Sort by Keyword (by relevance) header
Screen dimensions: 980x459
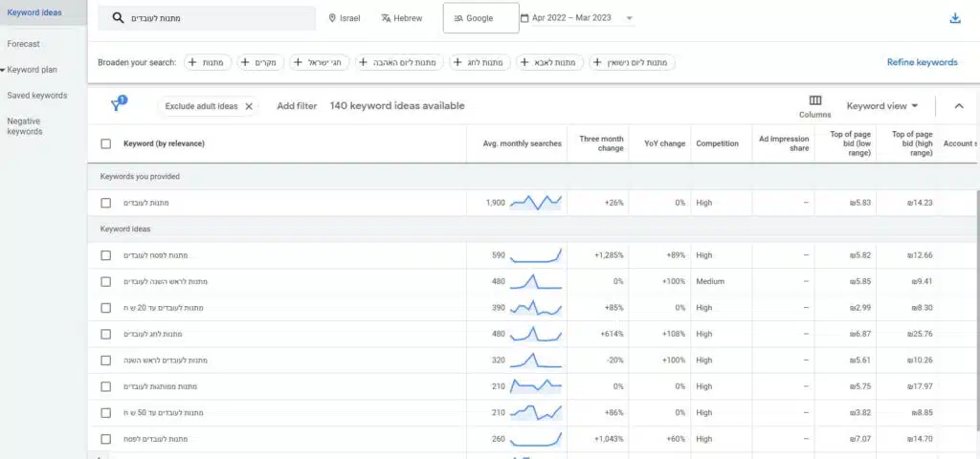coord(164,143)
